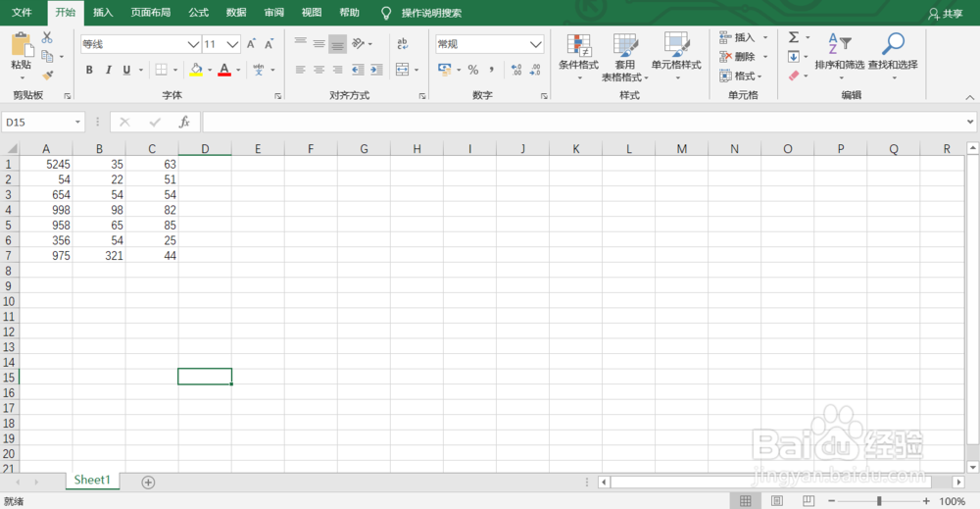980x509 pixels.
Task: Click the Paste (粘贴) clipboard icon
Action: click(21, 45)
